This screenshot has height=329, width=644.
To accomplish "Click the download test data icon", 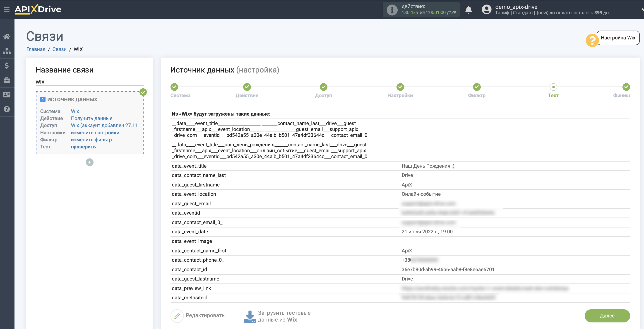I will click(x=250, y=316).
